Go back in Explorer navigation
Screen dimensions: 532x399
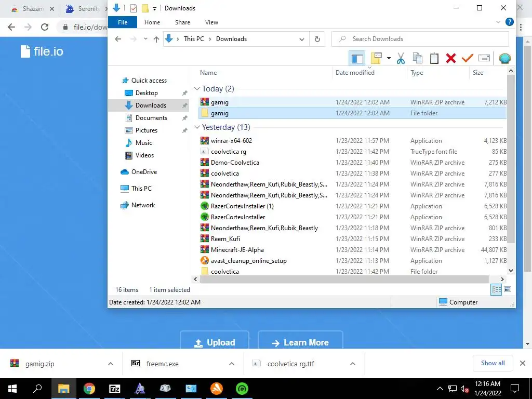[x=118, y=39]
